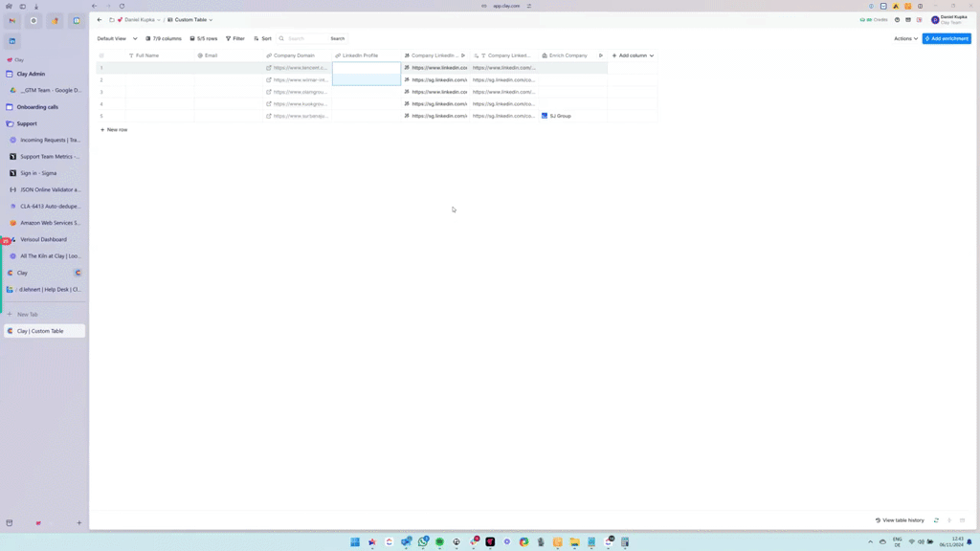The image size is (980, 551).
Task: Toggle the select-all rows checkbox in header
Action: pos(101,55)
